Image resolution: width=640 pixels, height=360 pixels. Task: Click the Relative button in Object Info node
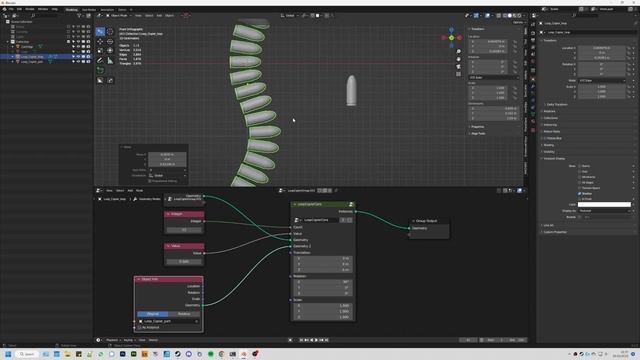[x=184, y=314]
